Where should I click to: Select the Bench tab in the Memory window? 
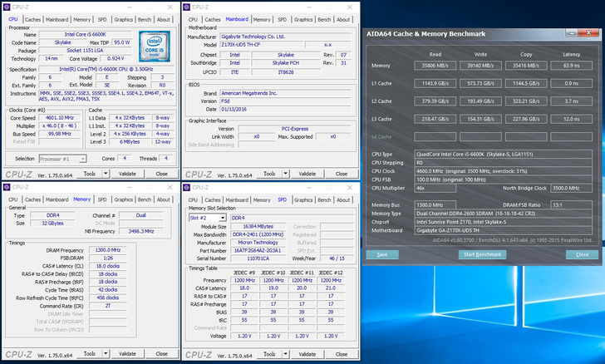145,200
